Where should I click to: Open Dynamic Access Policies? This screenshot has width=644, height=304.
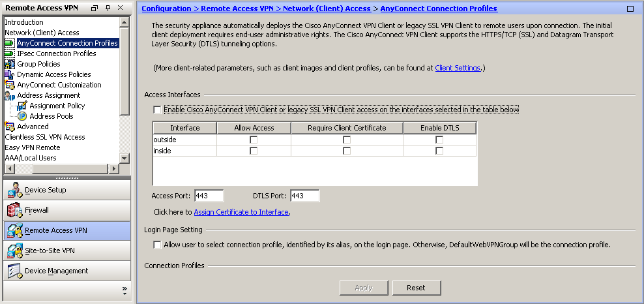tap(54, 74)
